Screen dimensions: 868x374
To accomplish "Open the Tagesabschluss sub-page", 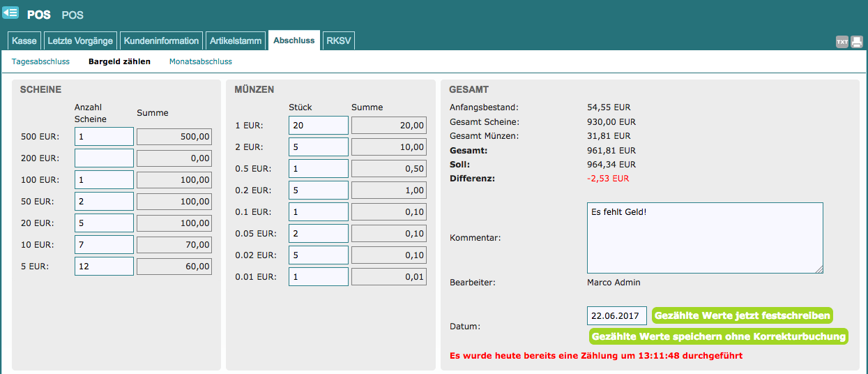I will point(40,61).
